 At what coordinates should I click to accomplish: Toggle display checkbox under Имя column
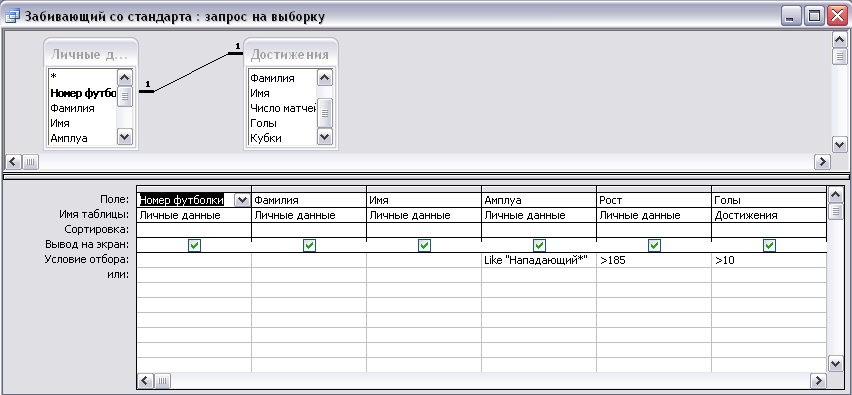tap(424, 246)
